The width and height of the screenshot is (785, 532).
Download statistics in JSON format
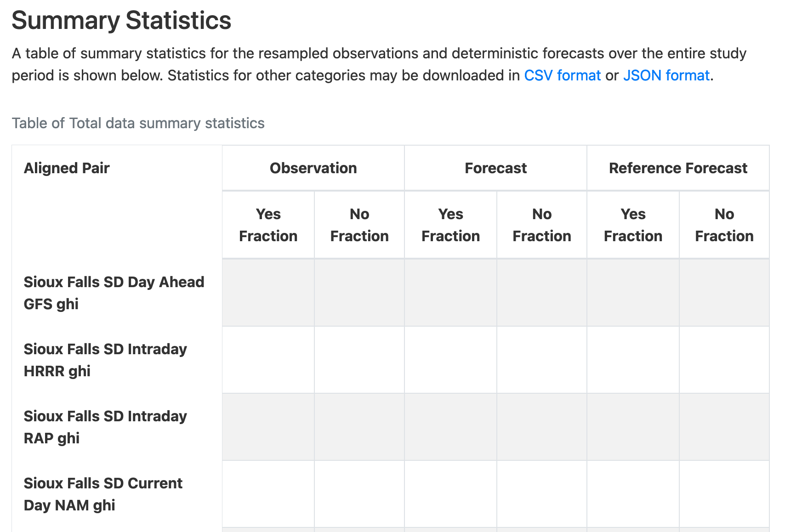(x=666, y=75)
